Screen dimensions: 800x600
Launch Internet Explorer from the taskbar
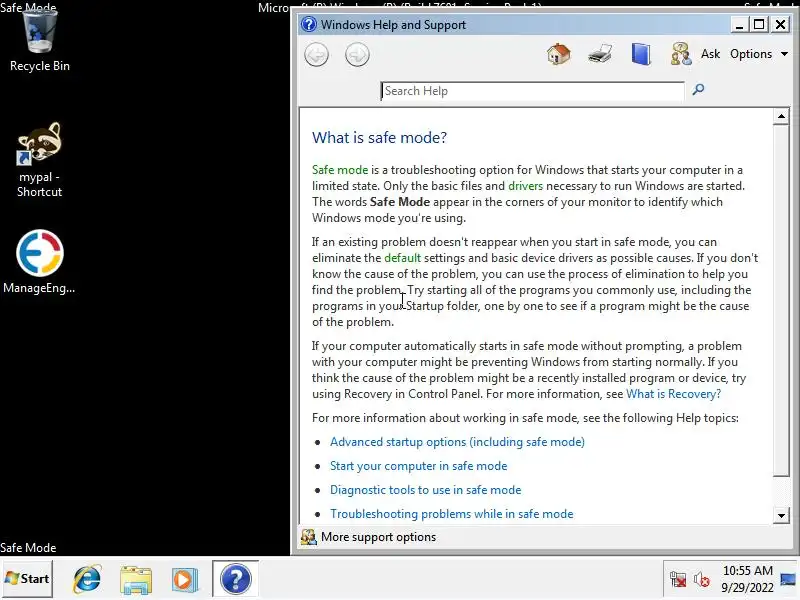coord(87,579)
